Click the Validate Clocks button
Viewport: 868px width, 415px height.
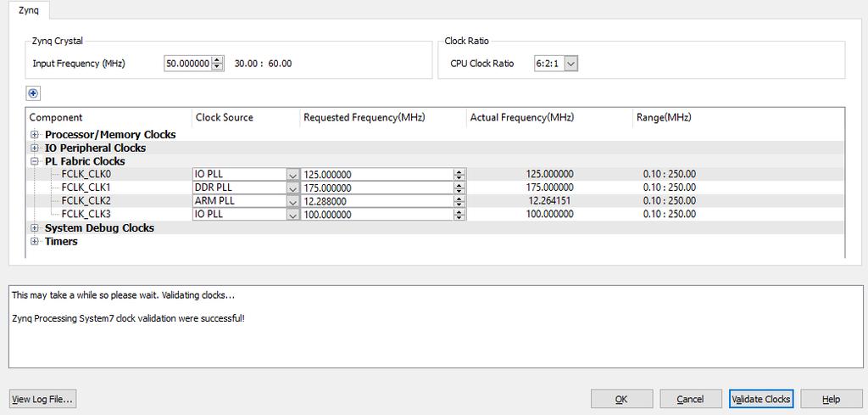760,399
